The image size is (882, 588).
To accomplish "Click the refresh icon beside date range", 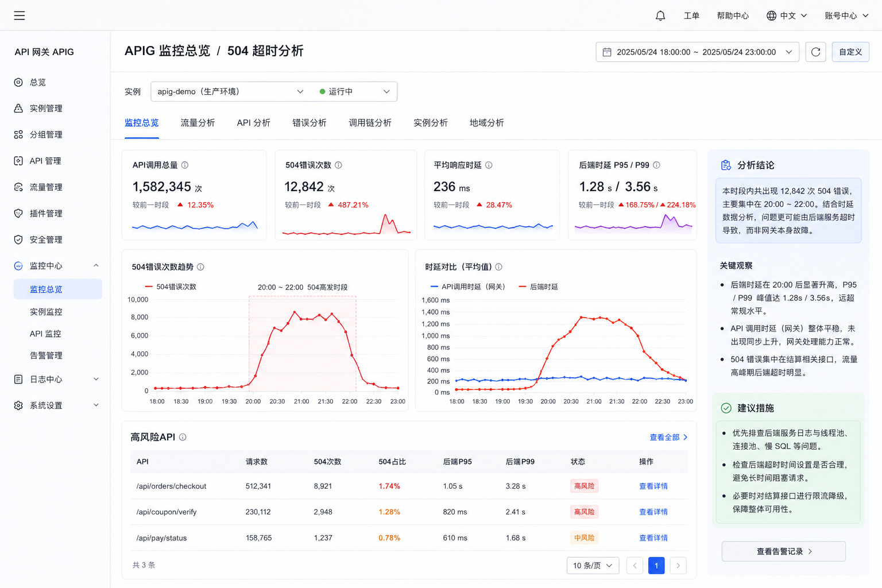I will coord(815,52).
